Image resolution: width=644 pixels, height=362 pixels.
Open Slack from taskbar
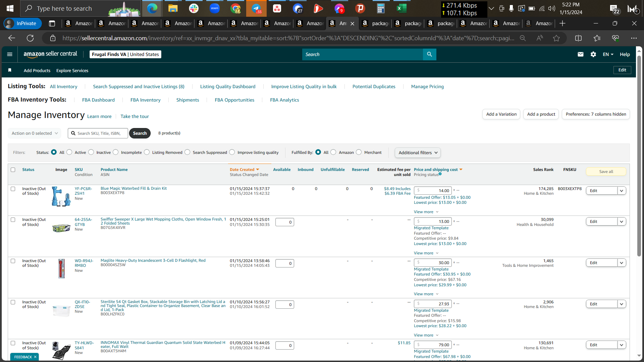tap(194, 8)
